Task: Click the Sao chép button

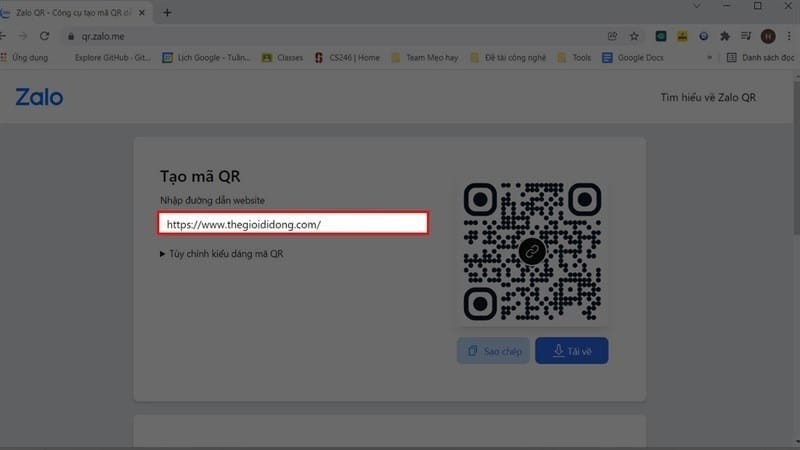Action: tap(493, 351)
